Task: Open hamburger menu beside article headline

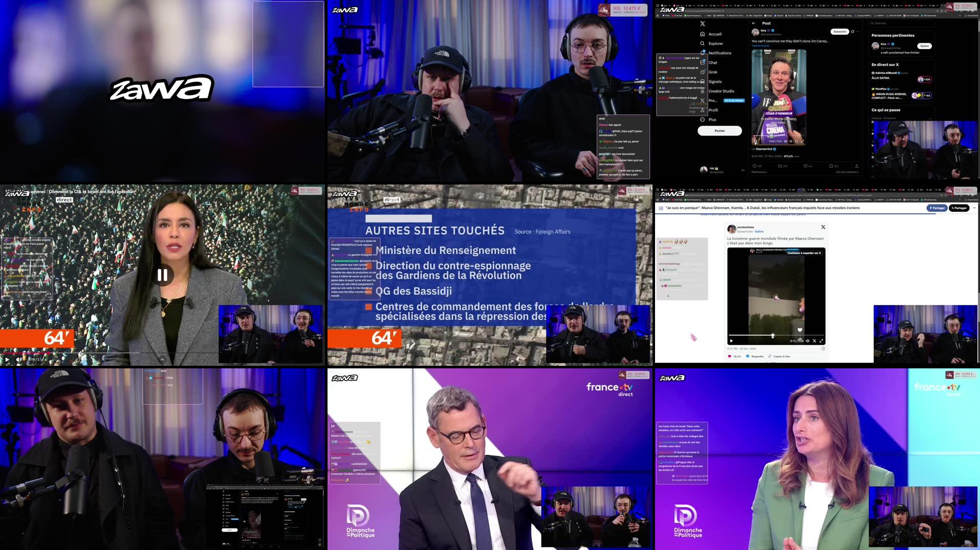Action: click(661, 208)
